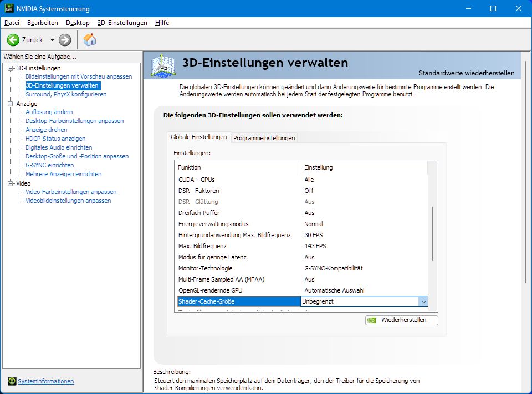Click the Monitor-Technologie row

coord(302,268)
